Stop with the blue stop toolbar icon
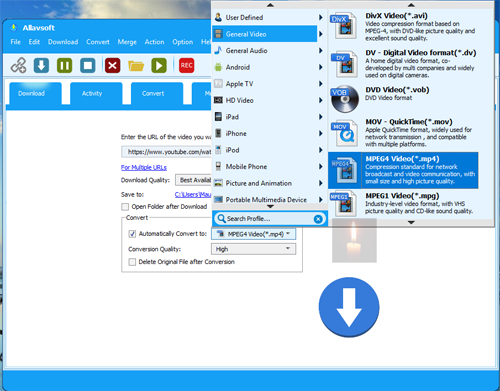Viewport: 500px width, 391px height. 88,65
